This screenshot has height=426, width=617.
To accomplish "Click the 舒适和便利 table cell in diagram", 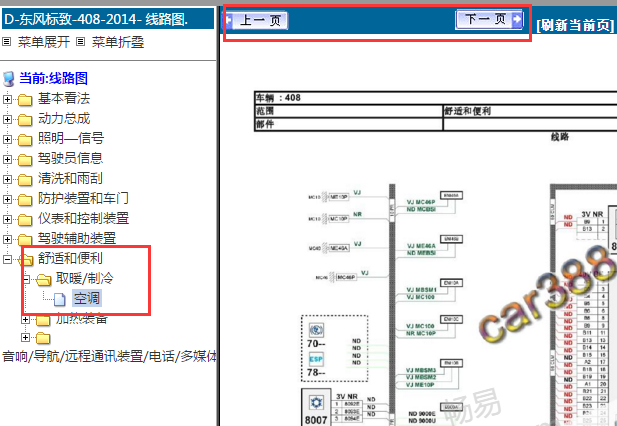I will pyautogui.click(x=530, y=111).
